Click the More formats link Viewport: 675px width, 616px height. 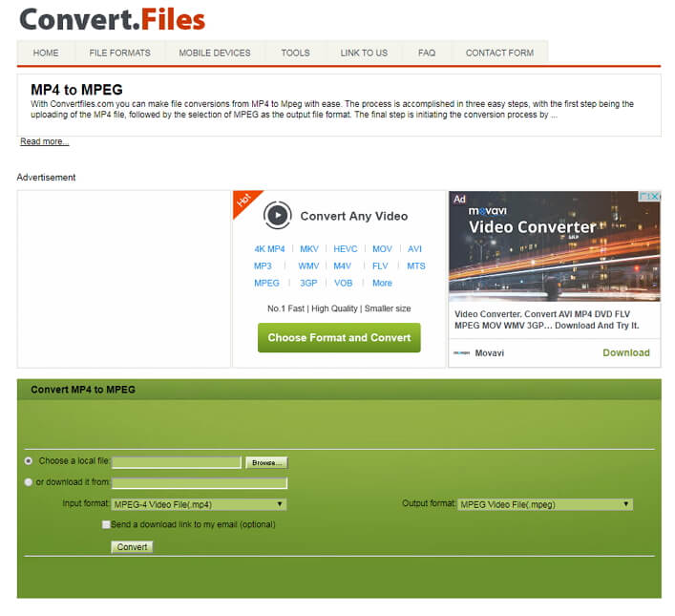382,283
